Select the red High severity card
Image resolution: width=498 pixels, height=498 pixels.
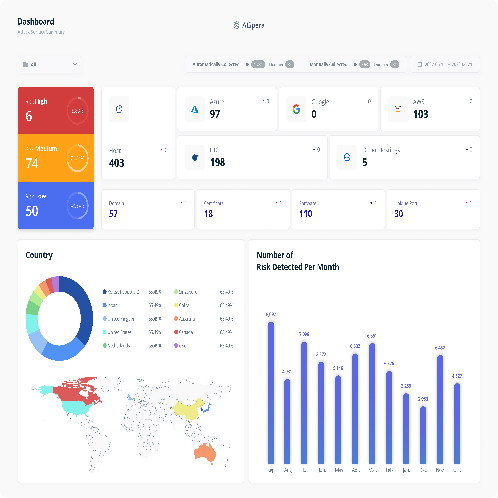tap(56, 110)
